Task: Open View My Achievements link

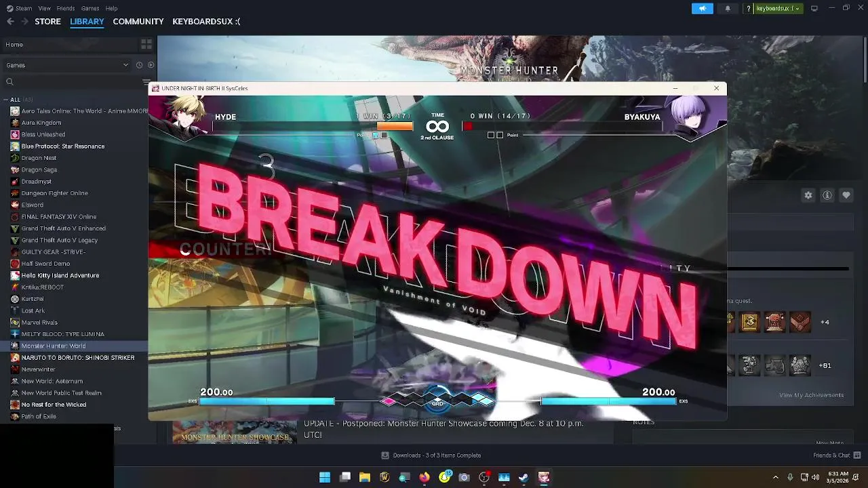Action: [x=811, y=395]
